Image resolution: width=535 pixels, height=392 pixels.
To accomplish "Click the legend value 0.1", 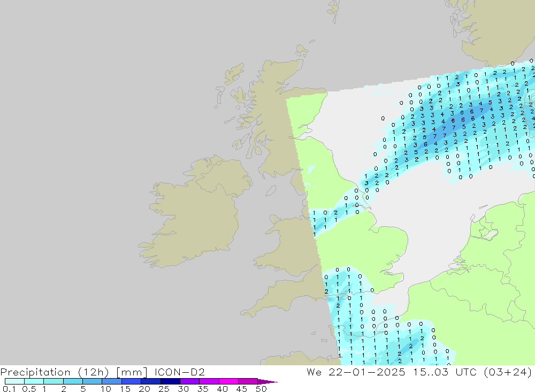I will tap(9, 389).
